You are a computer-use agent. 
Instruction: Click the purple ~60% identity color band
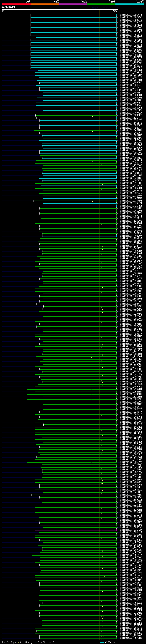point(73,4)
